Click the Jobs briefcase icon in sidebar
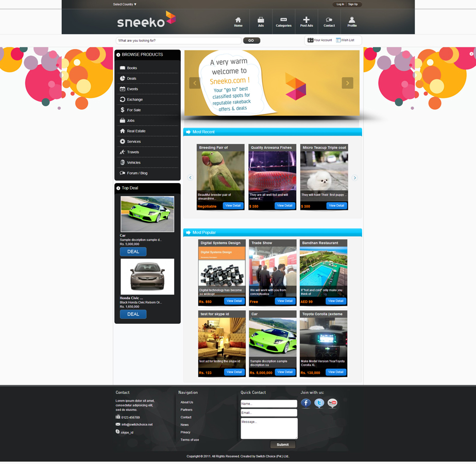 click(x=122, y=120)
